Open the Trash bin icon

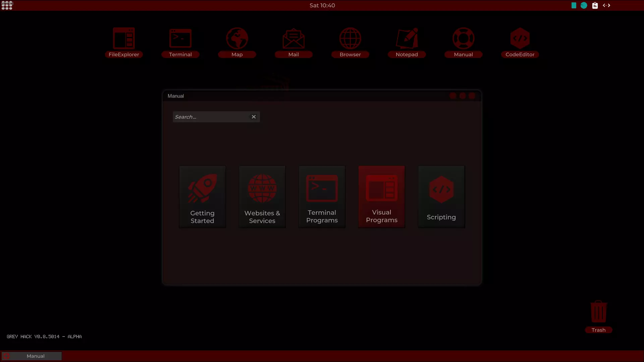coord(598,312)
